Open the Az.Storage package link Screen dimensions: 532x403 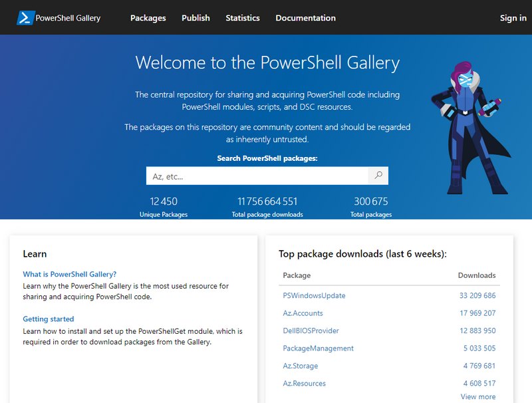tap(300, 366)
